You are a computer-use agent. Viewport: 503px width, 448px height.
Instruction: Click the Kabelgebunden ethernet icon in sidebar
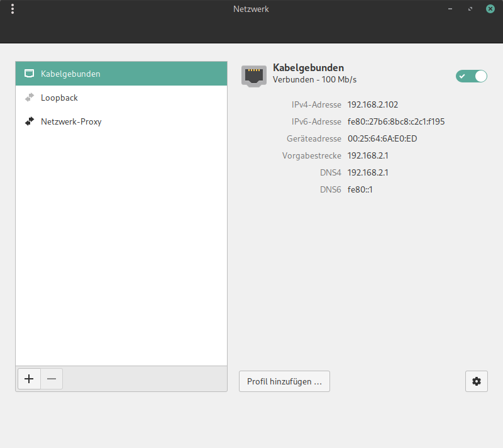tap(29, 74)
